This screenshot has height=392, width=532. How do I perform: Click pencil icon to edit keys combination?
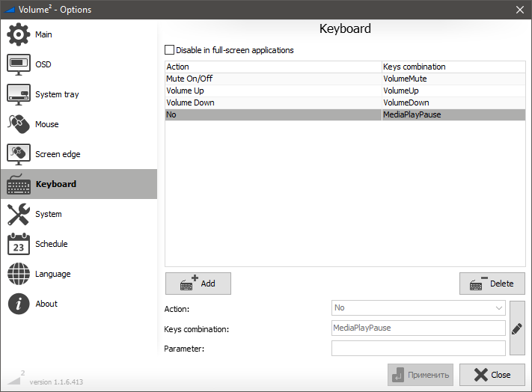tap(516, 328)
